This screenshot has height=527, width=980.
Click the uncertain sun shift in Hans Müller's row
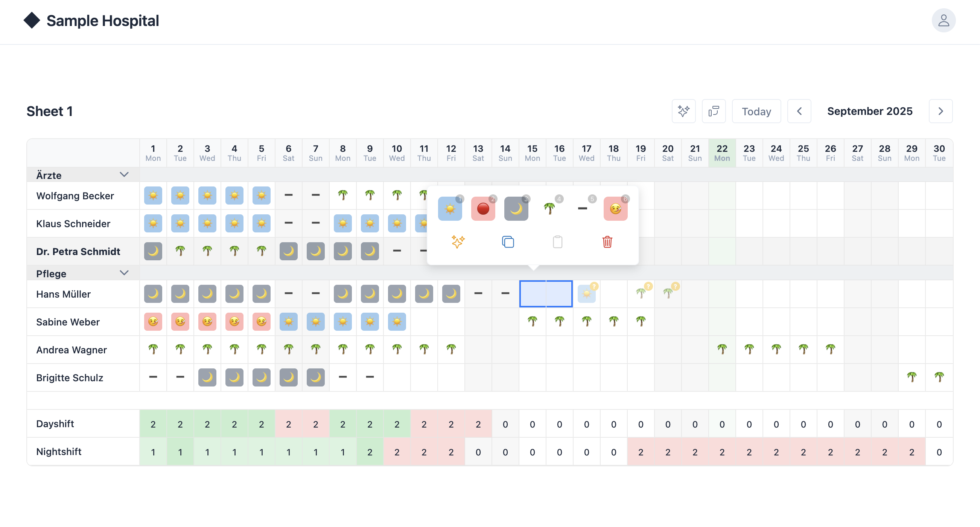pyautogui.click(x=586, y=293)
